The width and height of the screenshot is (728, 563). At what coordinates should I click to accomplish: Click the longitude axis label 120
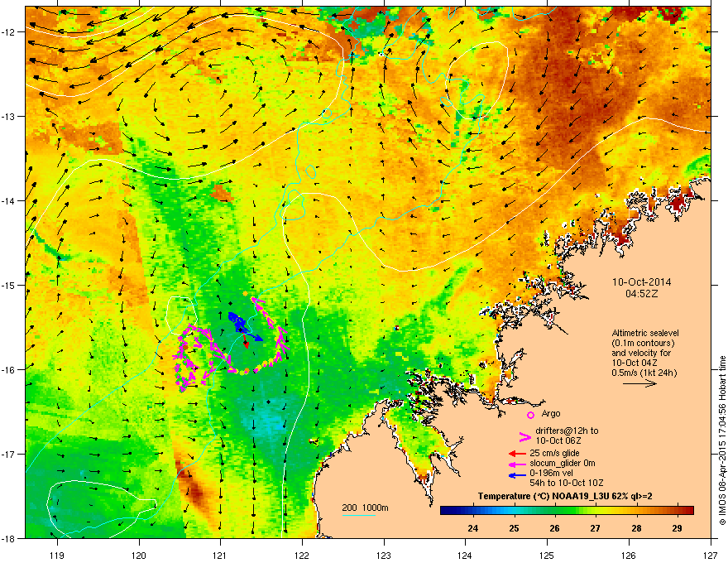click(139, 555)
